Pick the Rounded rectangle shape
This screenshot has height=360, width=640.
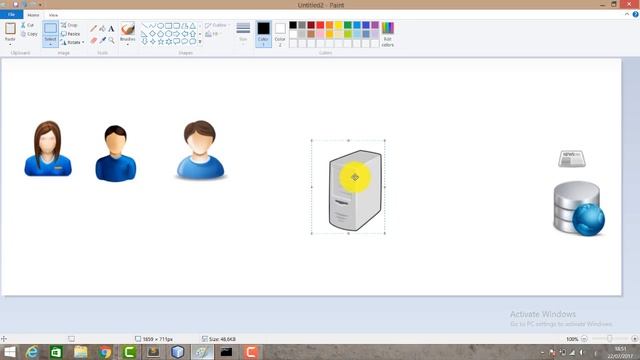click(x=176, y=26)
